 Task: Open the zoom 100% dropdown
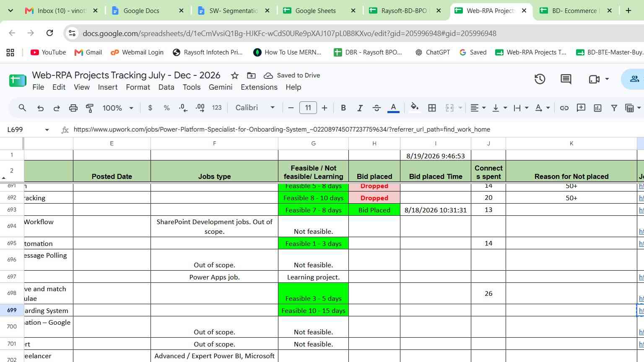(118, 108)
